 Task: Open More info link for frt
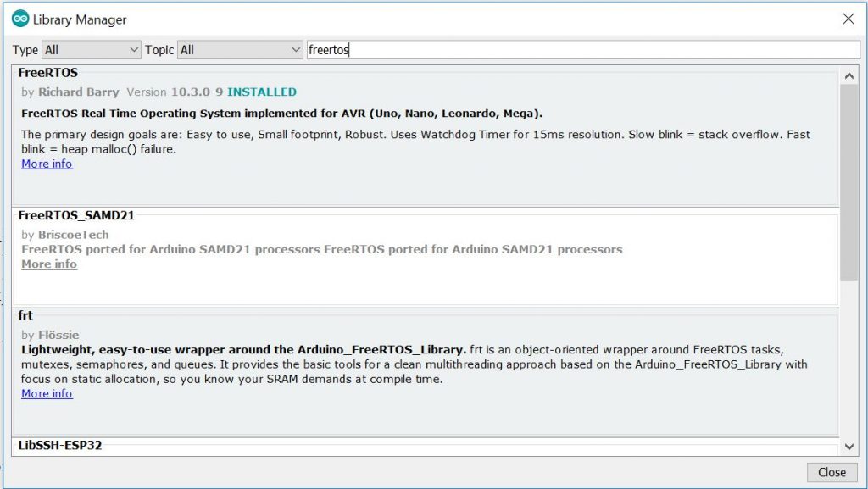pyautogui.click(x=47, y=394)
